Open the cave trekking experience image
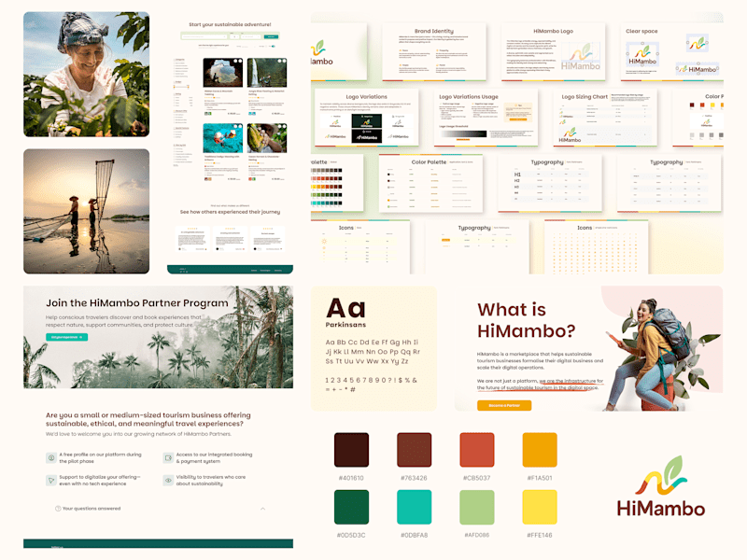The height and width of the screenshot is (560, 747). (x=223, y=73)
